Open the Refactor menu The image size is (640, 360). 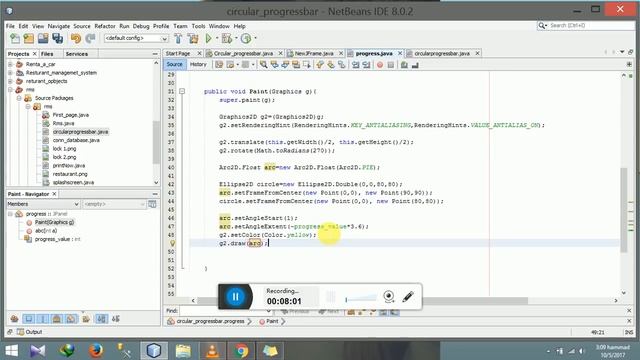(105, 26)
